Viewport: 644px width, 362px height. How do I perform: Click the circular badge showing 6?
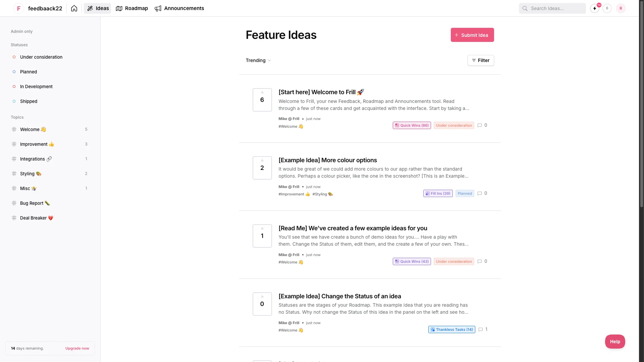pyautogui.click(x=607, y=8)
